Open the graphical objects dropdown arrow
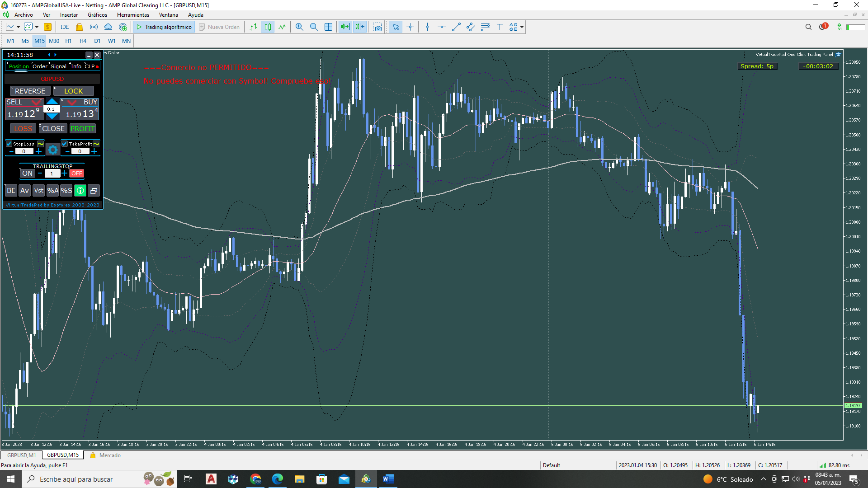The height and width of the screenshot is (488, 868). (522, 27)
